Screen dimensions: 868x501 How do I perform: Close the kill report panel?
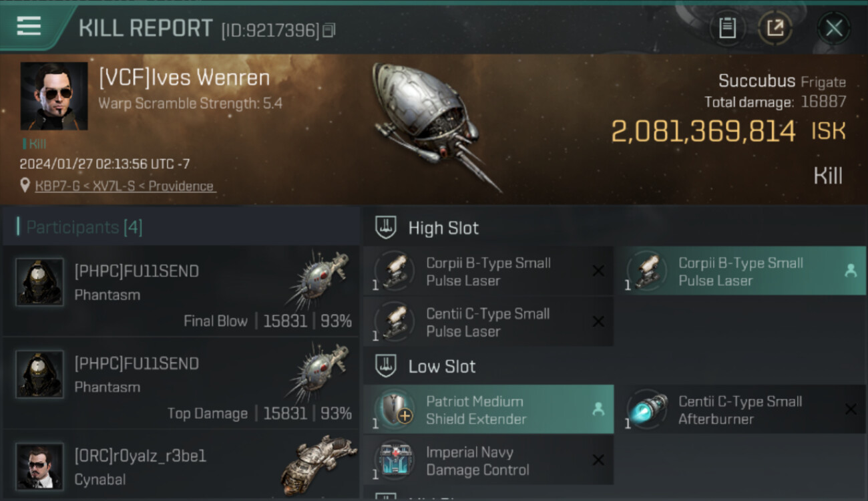[834, 28]
